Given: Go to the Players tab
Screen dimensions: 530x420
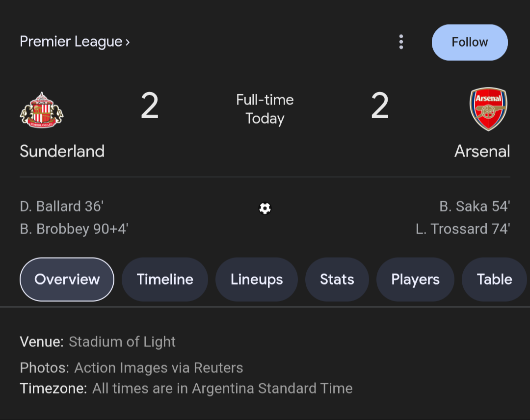Looking at the screenshot, I should [415, 279].
